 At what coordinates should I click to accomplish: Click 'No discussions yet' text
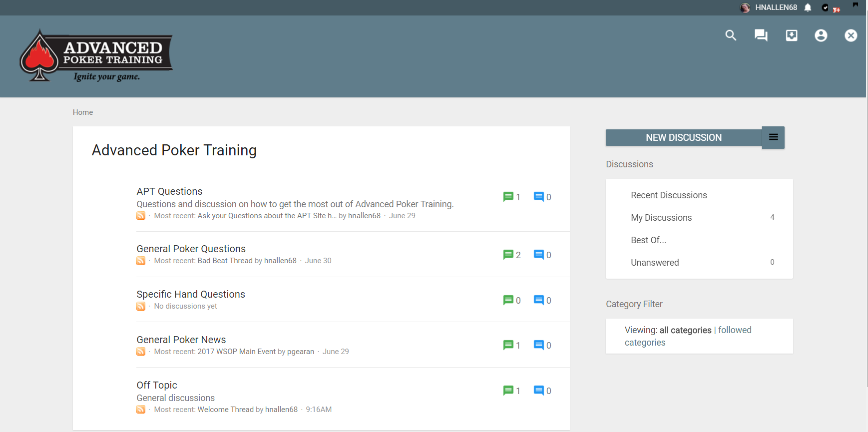pos(186,306)
